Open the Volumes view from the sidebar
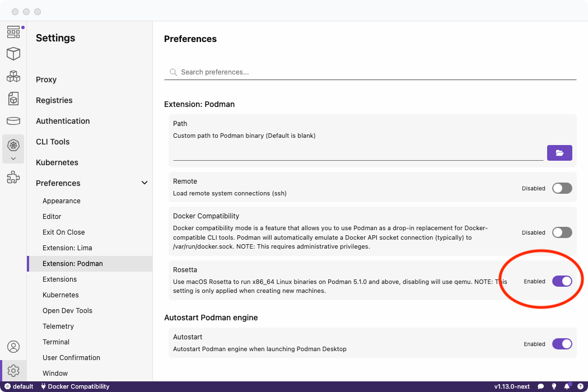 pos(13,120)
